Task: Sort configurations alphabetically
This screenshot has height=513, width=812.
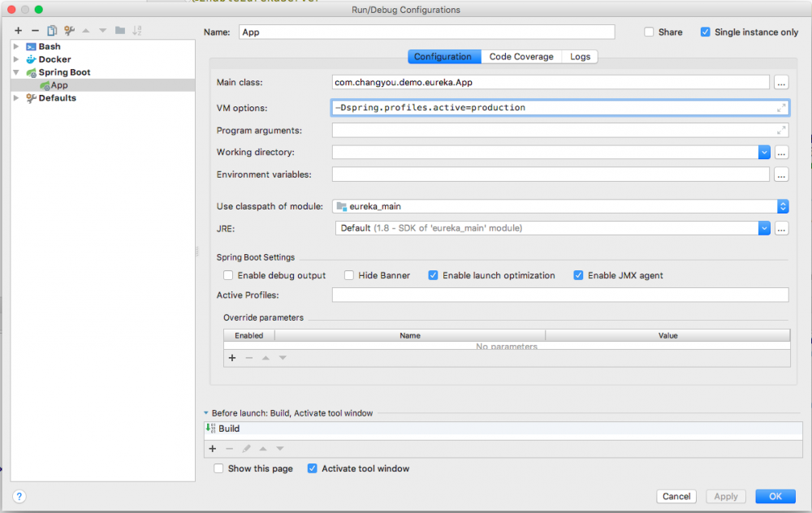Action: (x=136, y=31)
